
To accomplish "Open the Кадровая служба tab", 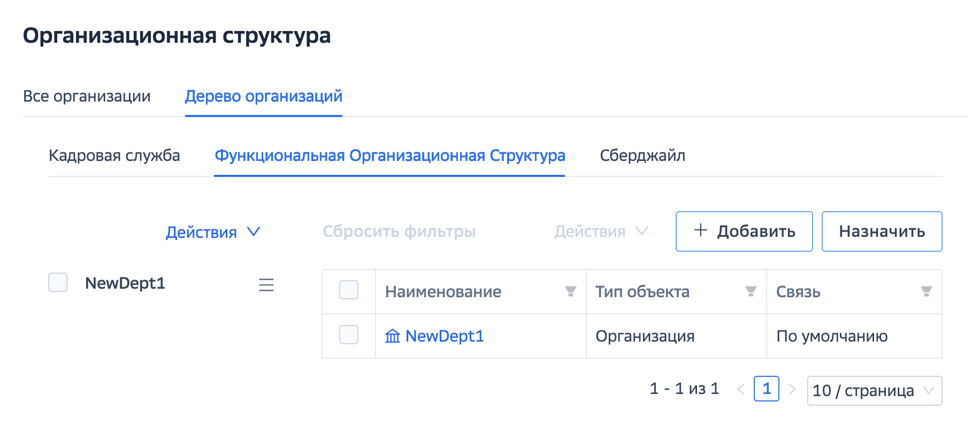I will coord(114,156).
